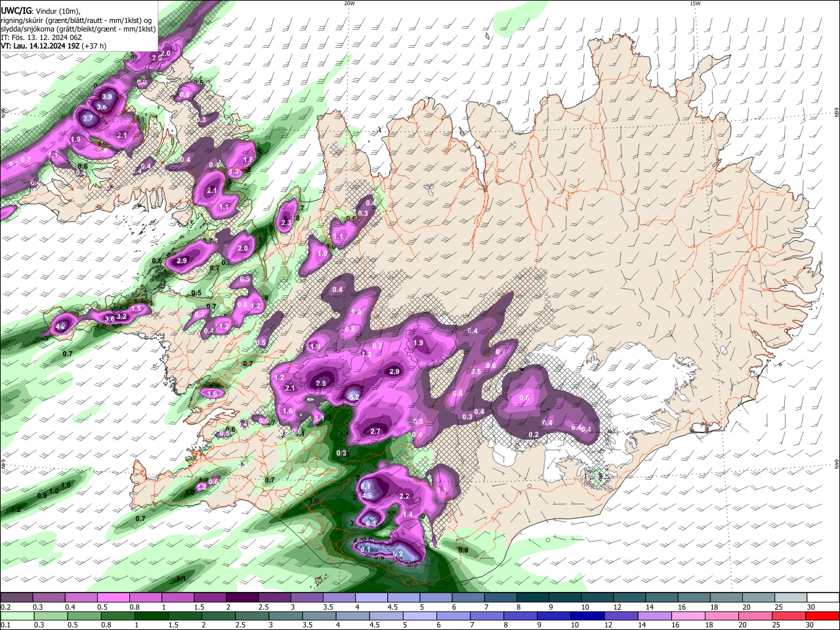
Task: Select the rain legend swatch between 25 and 30
Action: (789, 616)
